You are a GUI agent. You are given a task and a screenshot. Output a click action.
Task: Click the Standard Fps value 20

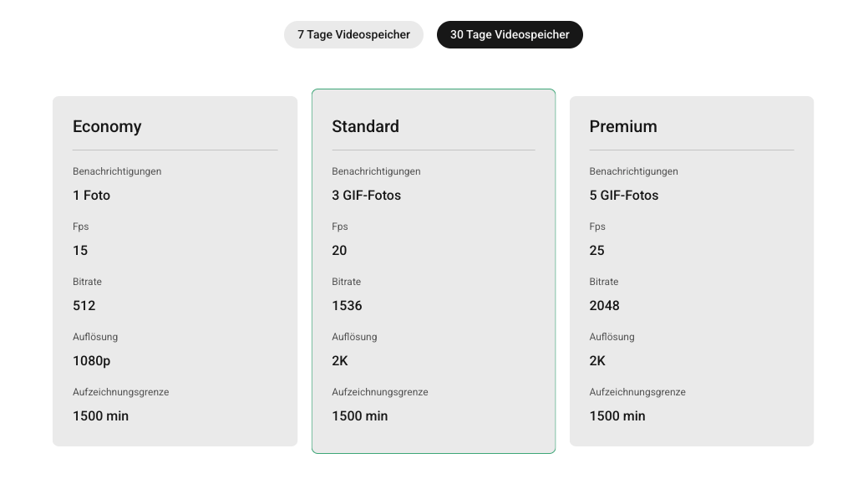coord(339,251)
